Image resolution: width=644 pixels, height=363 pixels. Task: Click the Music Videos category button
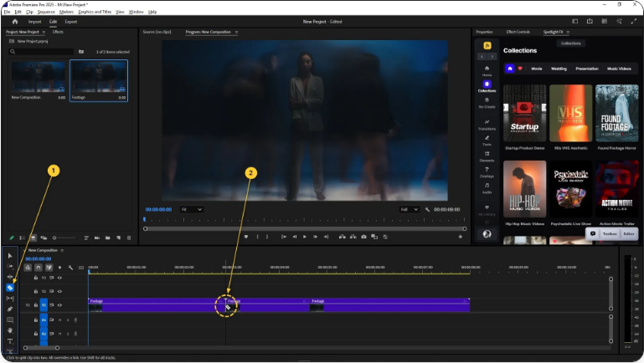[x=620, y=69]
